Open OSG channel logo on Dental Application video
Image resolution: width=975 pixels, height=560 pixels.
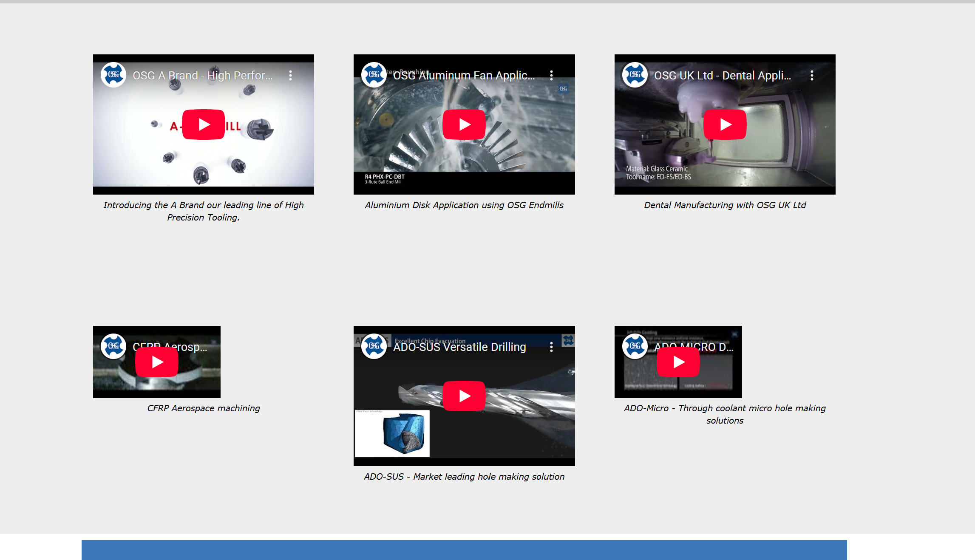pos(635,75)
